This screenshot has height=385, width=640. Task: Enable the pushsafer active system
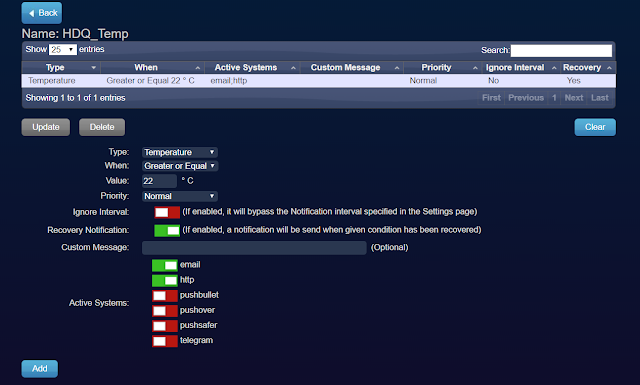[x=165, y=326]
